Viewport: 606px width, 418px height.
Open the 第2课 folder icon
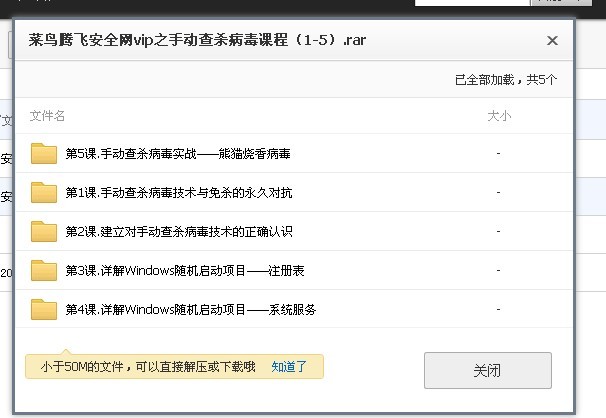pyautogui.click(x=44, y=231)
